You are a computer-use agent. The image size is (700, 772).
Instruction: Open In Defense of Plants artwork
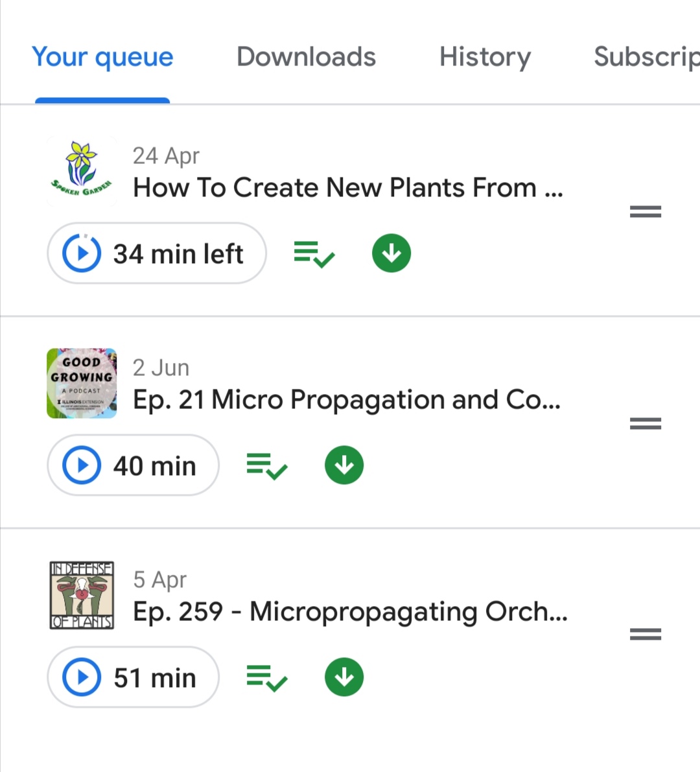pyautogui.click(x=82, y=595)
